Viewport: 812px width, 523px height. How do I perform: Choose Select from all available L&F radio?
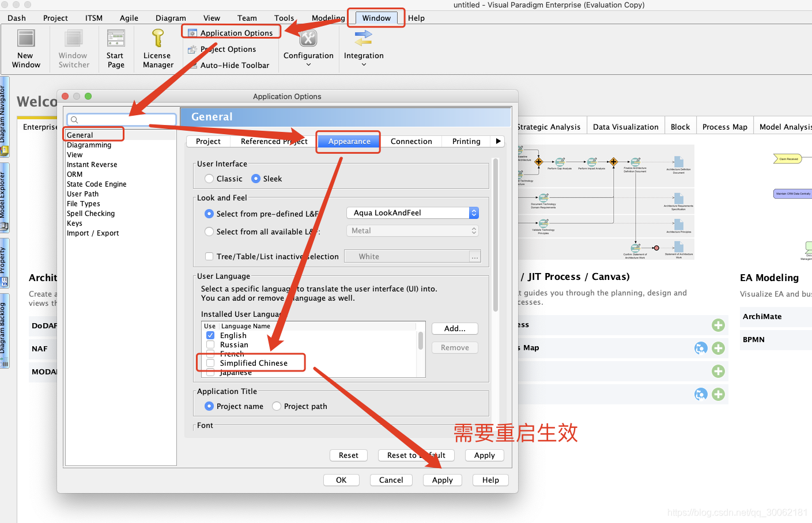209,232
